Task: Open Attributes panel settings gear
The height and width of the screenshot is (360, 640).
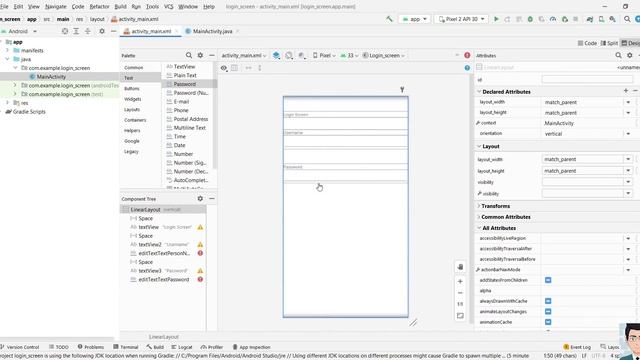Action: coord(630,55)
